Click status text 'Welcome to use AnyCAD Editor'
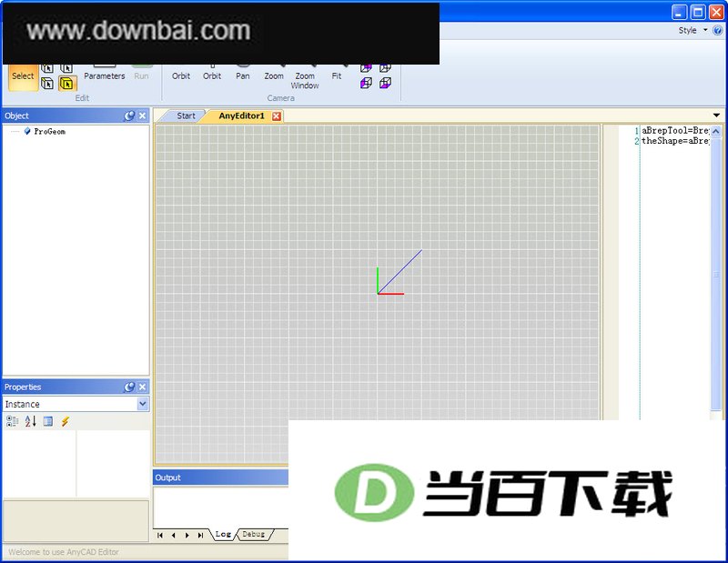 [64, 552]
